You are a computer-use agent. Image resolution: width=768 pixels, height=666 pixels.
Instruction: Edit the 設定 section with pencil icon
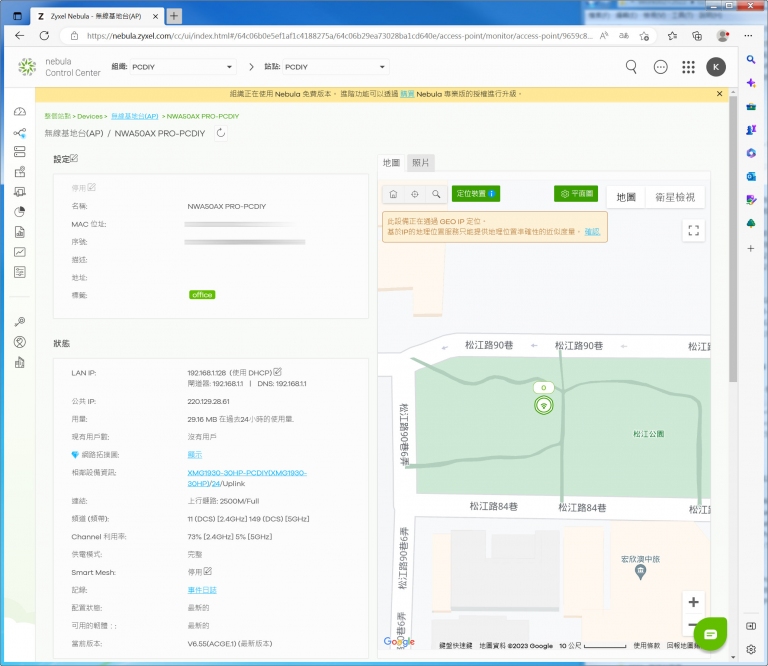click(x=74, y=158)
